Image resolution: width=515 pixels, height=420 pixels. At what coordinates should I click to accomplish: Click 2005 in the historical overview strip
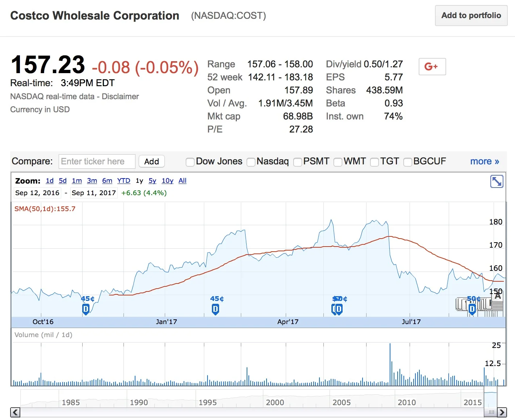pyautogui.click(x=342, y=403)
